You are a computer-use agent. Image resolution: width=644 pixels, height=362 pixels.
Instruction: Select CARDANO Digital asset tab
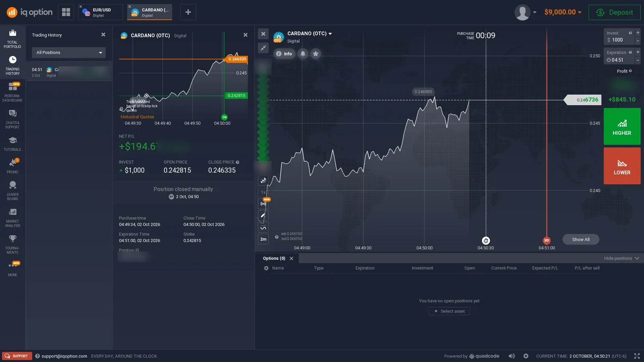point(150,12)
